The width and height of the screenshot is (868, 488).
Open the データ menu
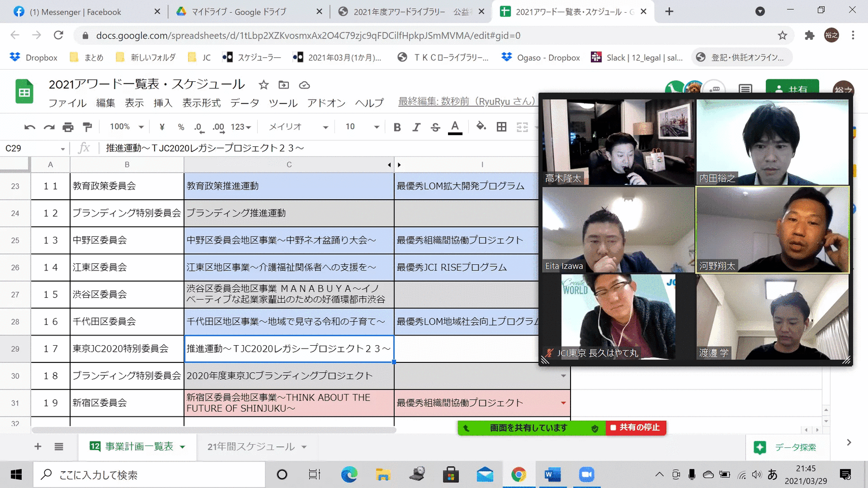click(x=245, y=103)
